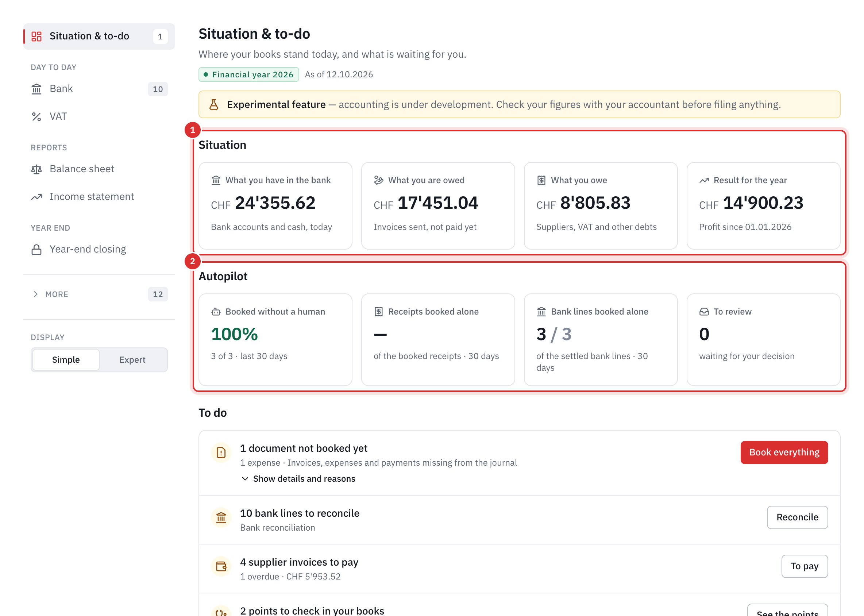Viewport: 864px width, 616px height.
Task: Click the handshake icon on 'What you are owed'
Action: (x=378, y=180)
